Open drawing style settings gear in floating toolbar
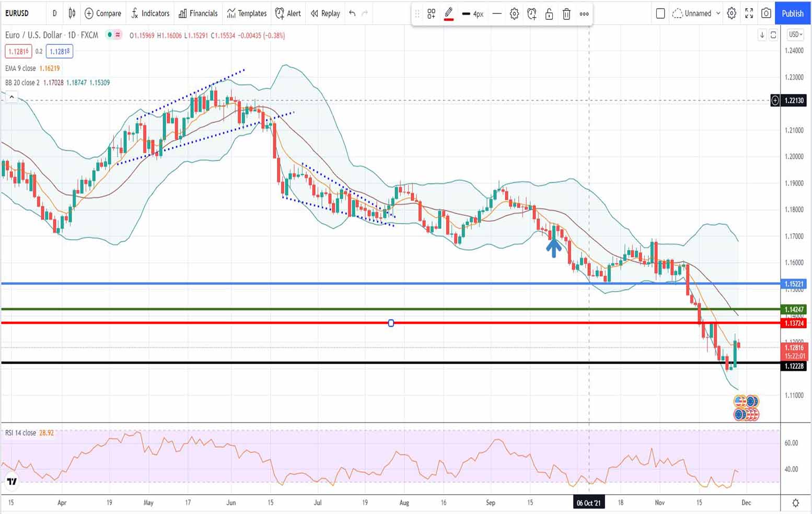This screenshot has width=812, height=514. [x=514, y=14]
